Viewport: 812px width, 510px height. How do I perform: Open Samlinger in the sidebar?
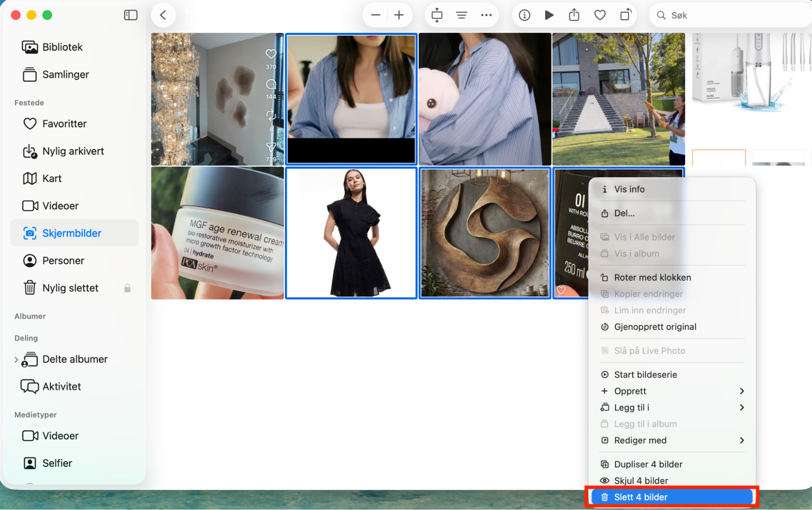pyautogui.click(x=74, y=75)
